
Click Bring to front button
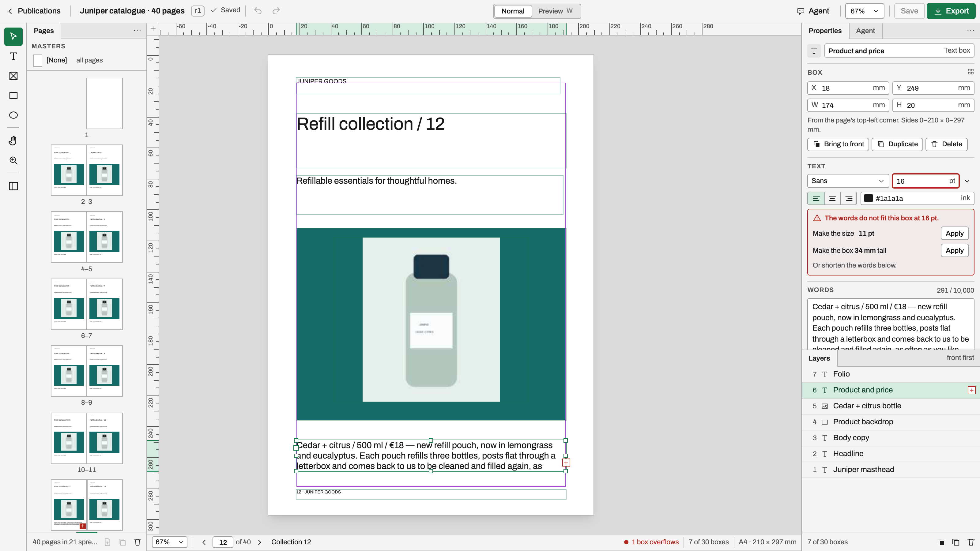click(838, 144)
